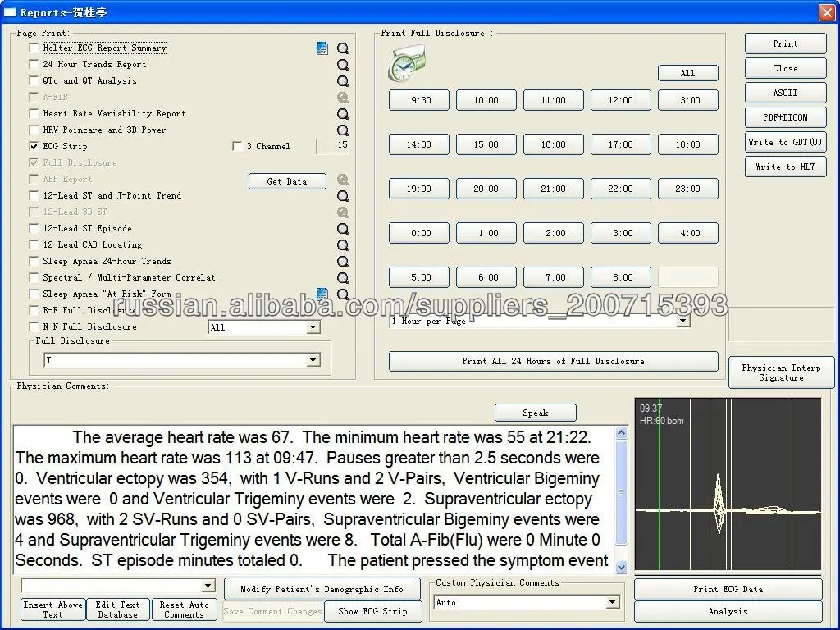Click the PDF+DICOM export button

(x=785, y=117)
